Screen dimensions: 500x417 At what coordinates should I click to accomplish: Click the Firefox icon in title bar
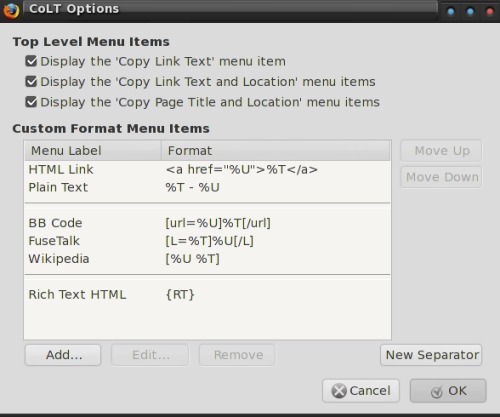pos(11,10)
